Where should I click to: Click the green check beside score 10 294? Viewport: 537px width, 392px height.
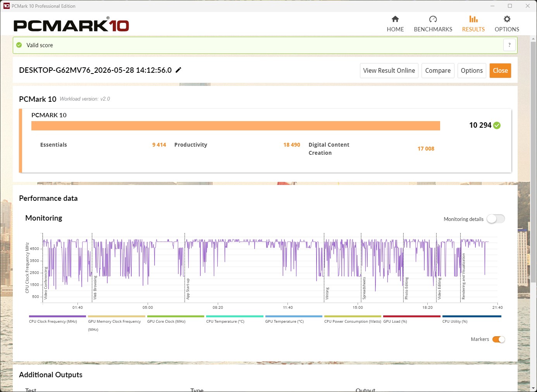click(497, 125)
